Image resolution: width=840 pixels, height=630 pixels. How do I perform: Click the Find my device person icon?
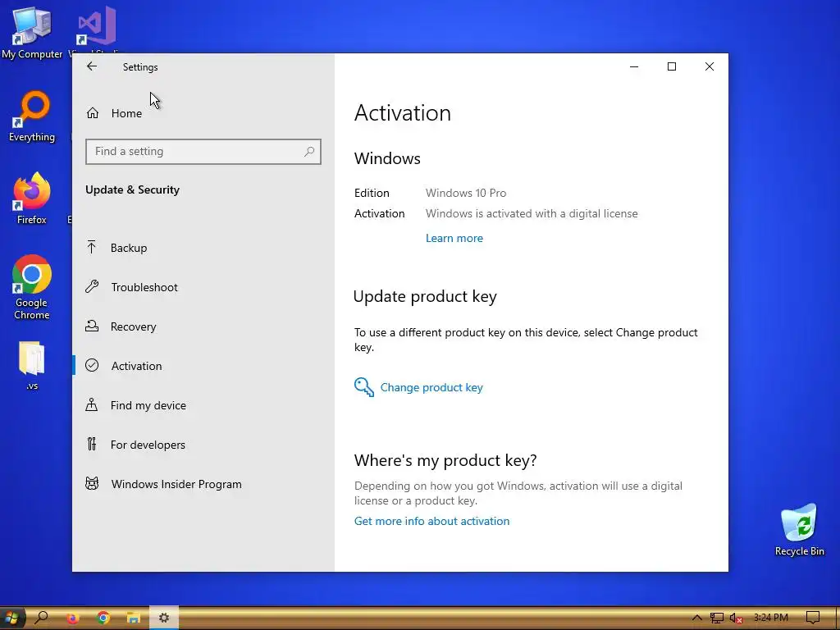(x=92, y=404)
